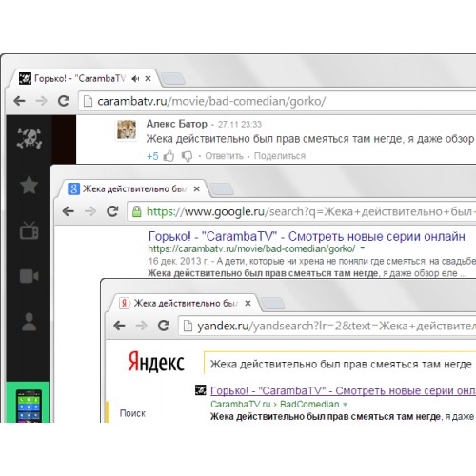This screenshot has width=476, height=476.
Task: Go back in the Yandex window
Action: click(x=119, y=326)
